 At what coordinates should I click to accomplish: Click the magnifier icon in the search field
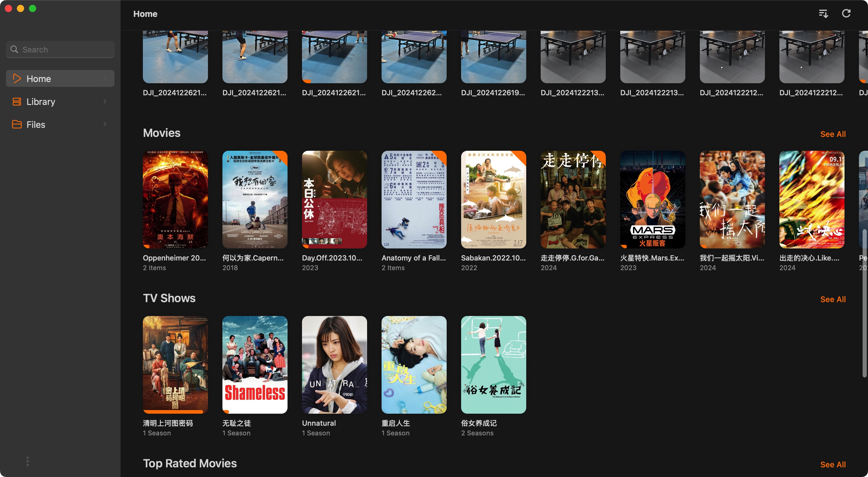tap(14, 49)
